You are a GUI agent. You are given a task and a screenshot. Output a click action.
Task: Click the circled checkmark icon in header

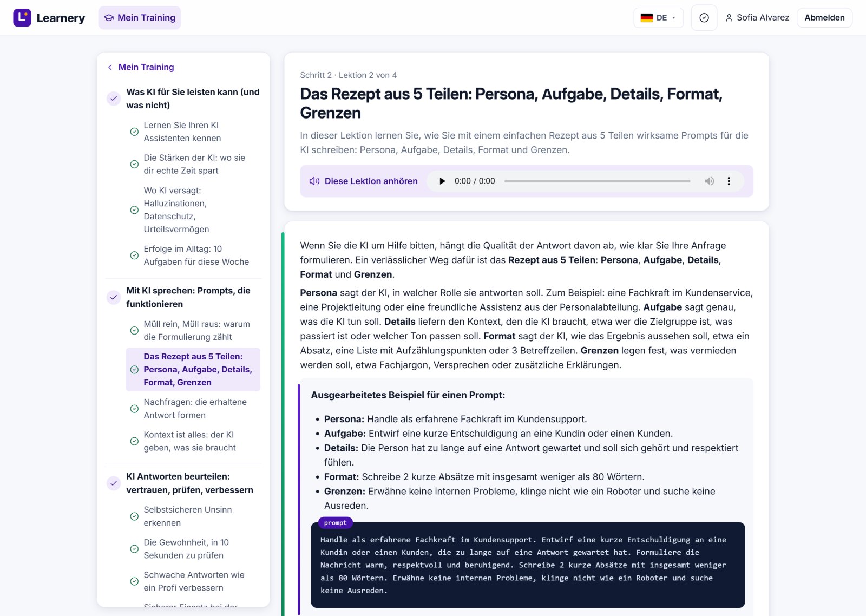(x=704, y=18)
